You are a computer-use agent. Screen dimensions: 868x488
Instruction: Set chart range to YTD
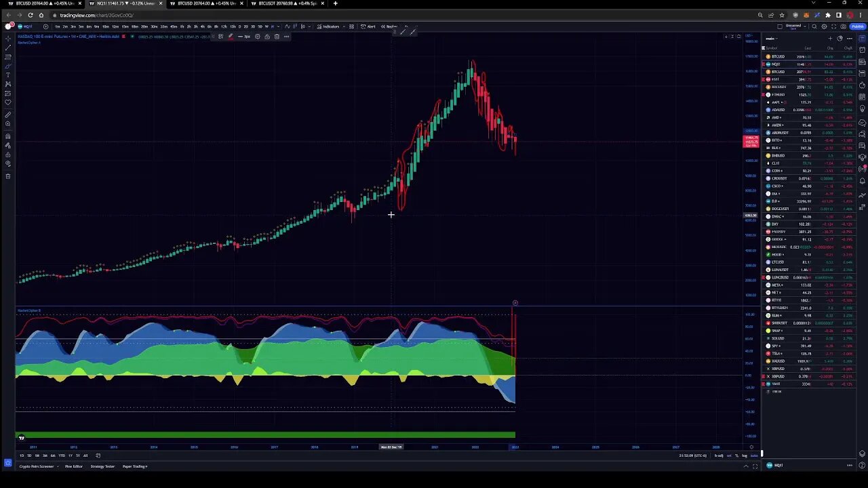click(x=62, y=455)
